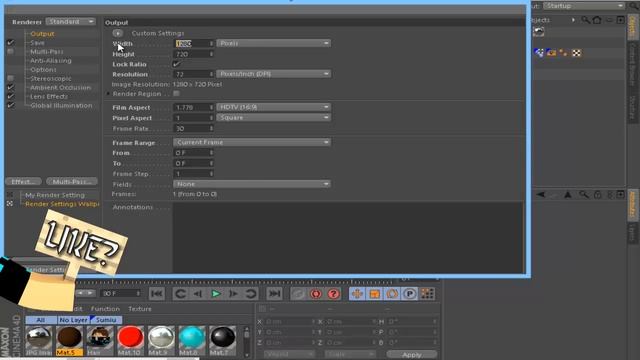Click the Width input field
640x360 pixels.
(194, 43)
